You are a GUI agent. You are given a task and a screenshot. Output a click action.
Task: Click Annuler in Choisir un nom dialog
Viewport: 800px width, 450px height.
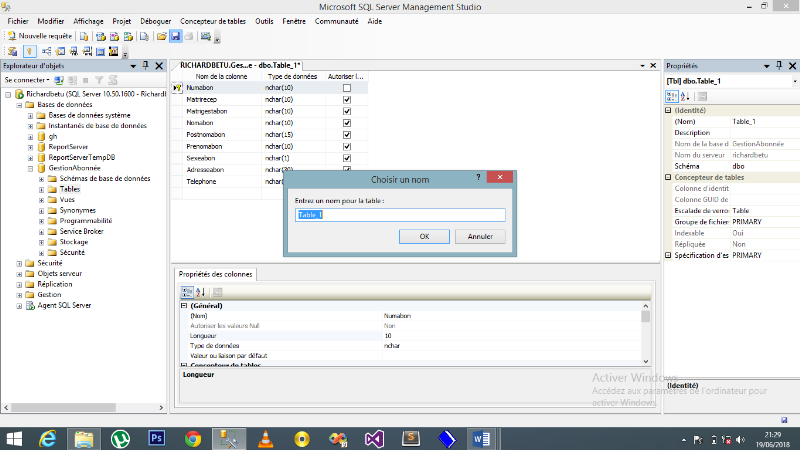[480, 236]
